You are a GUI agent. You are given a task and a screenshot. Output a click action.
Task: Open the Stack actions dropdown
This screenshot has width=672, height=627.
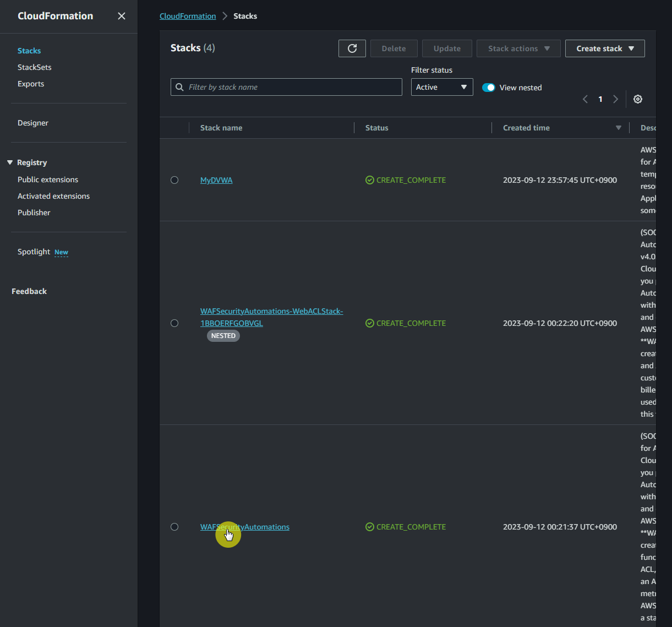click(518, 48)
